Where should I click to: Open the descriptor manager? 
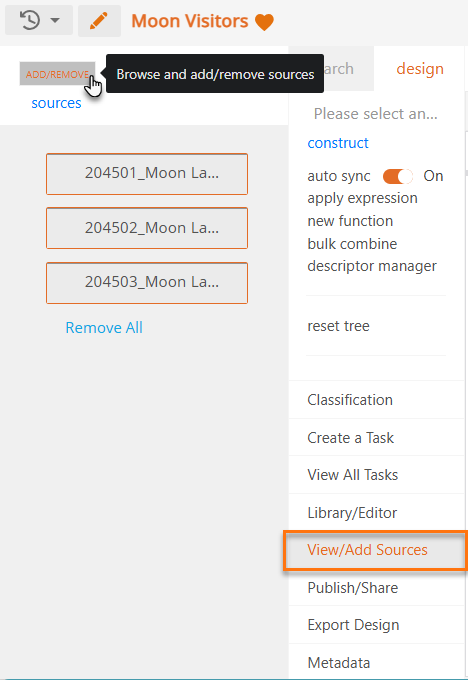372,266
